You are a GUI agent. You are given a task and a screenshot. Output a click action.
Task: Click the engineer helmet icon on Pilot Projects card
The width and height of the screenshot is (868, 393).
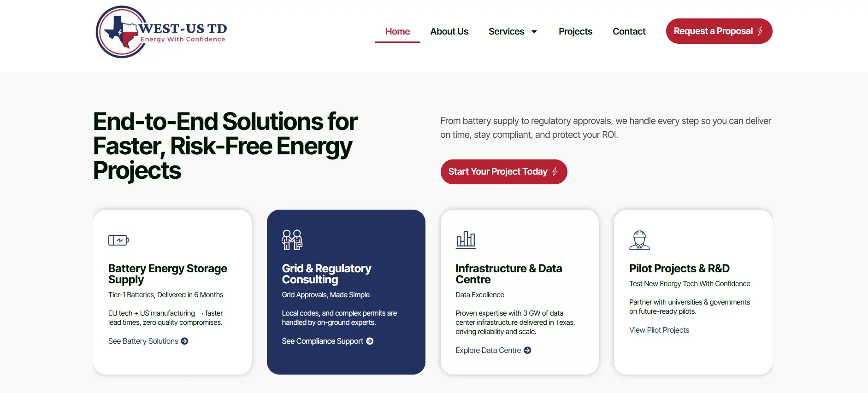pyautogui.click(x=639, y=240)
